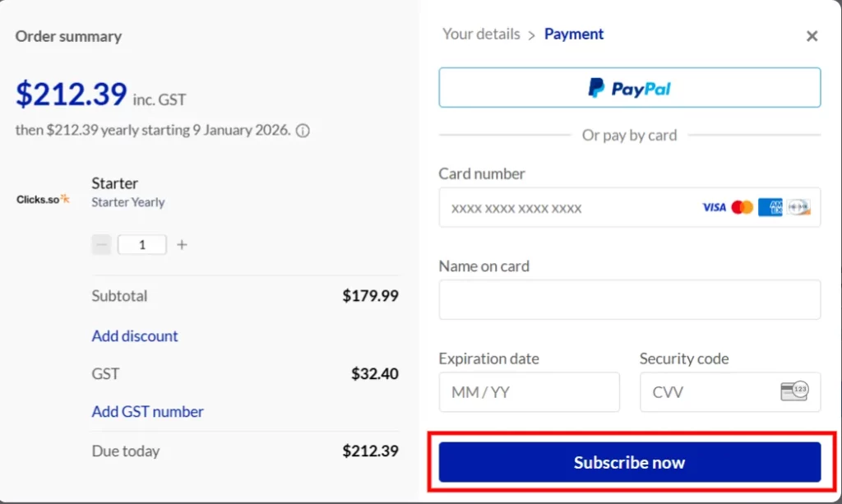Switch to the Your details step
The image size is (842, 504).
(480, 34)
